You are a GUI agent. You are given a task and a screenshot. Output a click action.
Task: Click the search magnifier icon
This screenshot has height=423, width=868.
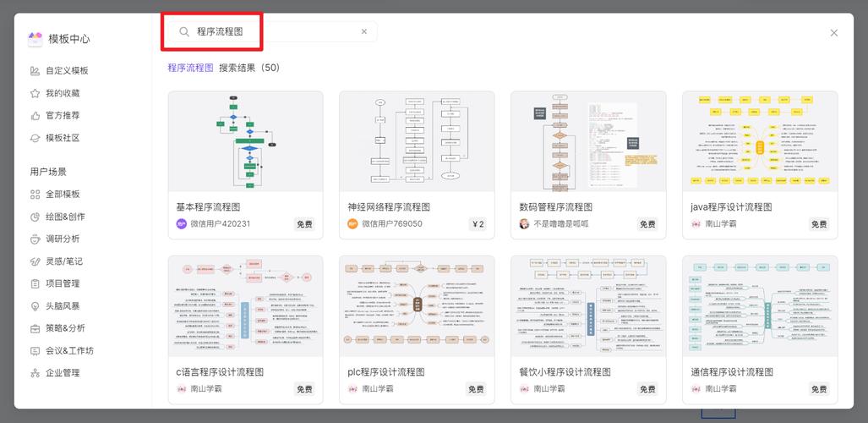point(184,31)
